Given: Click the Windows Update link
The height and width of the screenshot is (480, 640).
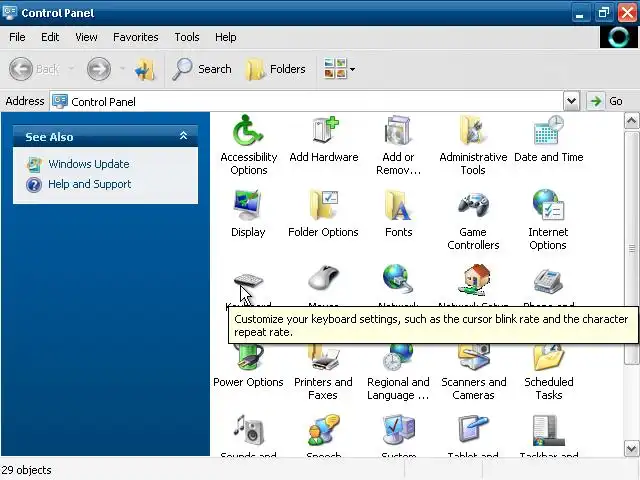Looking at the screenshot, I should point(89,164).
